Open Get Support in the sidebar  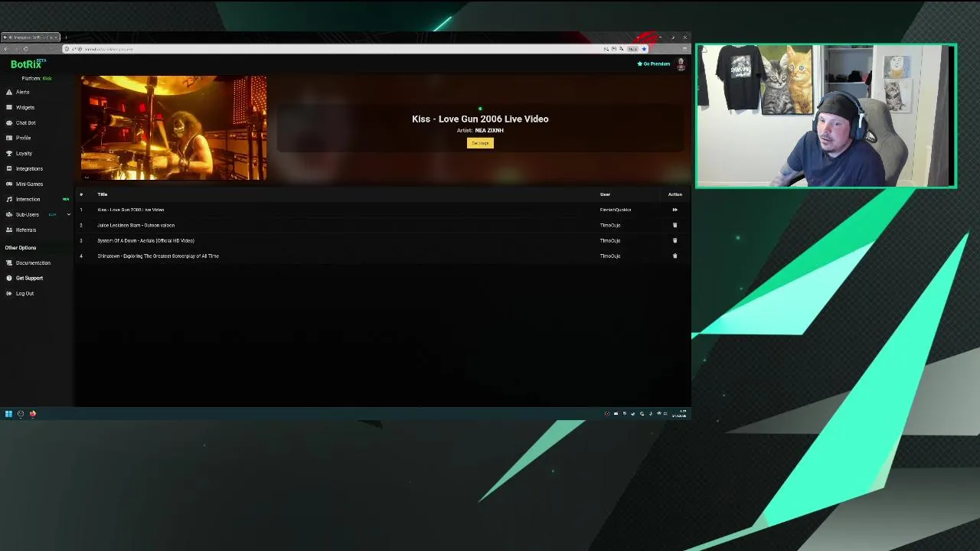[29, 278]
